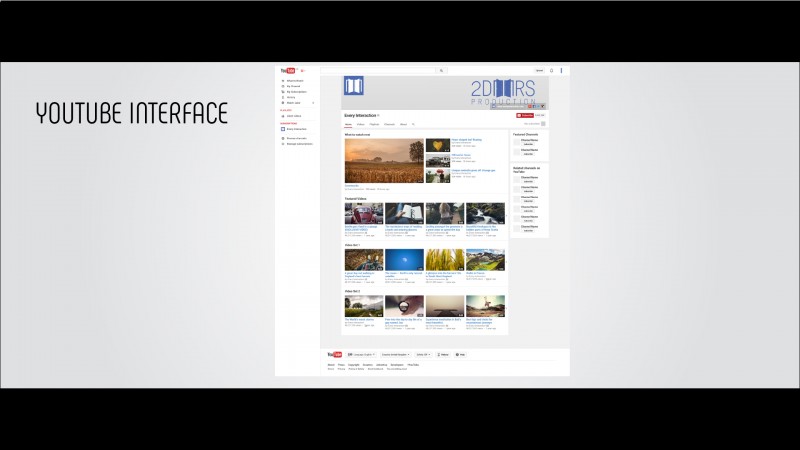Open the Language dropdown in footer
The width and height of the screenshot is (800, 450).
(361, 355)
